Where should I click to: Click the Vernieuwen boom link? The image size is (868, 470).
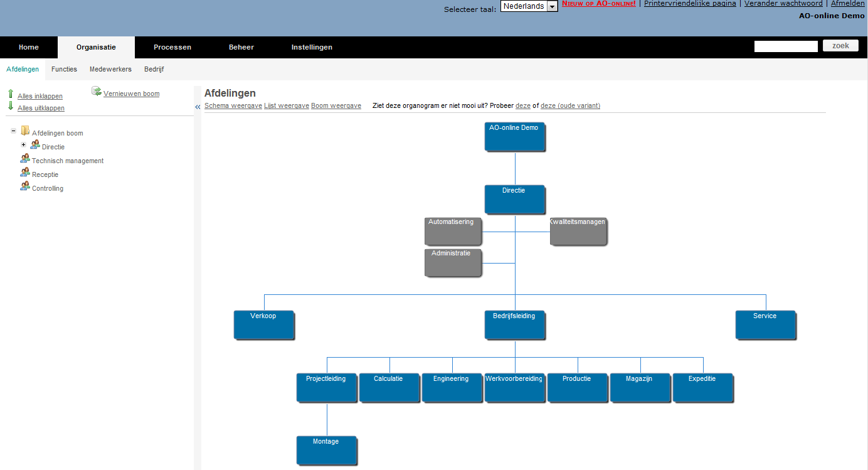[132, 94]
